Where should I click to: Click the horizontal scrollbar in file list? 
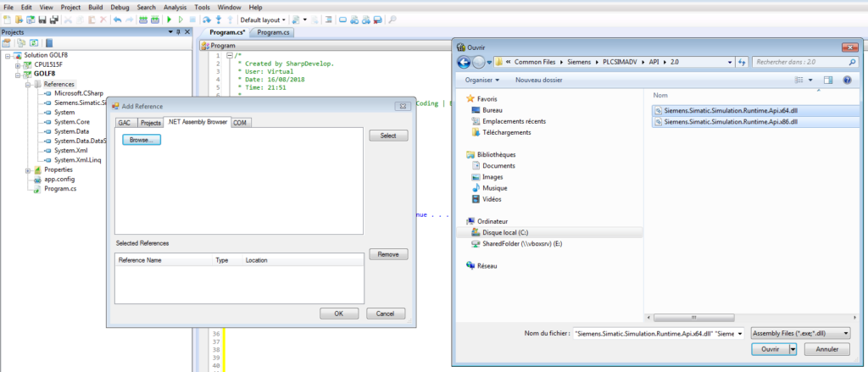click(693, 318)
